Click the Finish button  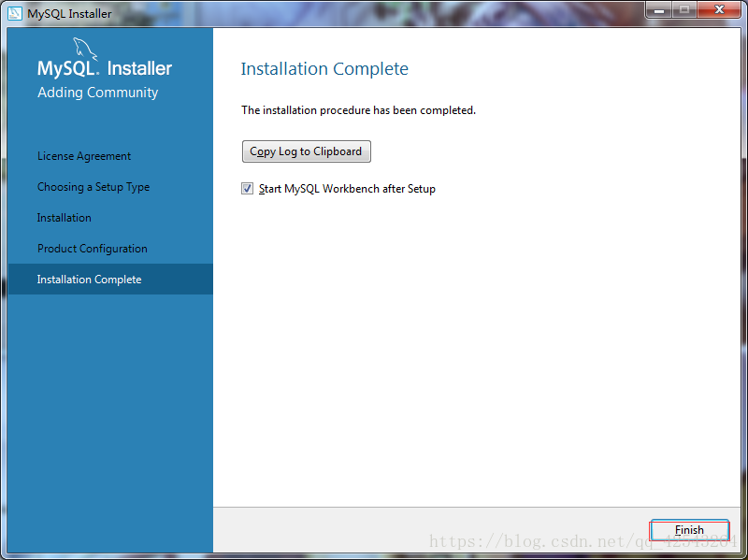point(689,530)
